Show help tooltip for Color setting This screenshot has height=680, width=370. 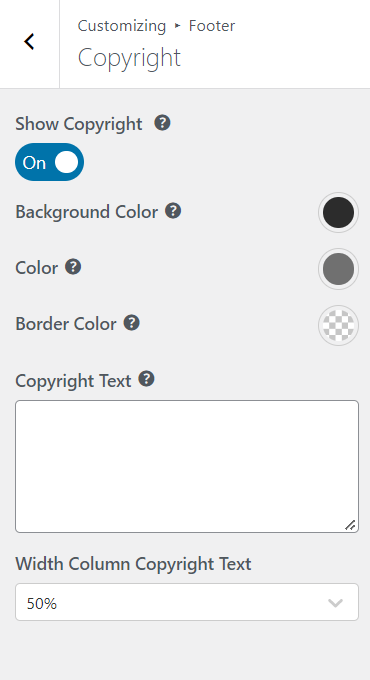tap(73, 267)
